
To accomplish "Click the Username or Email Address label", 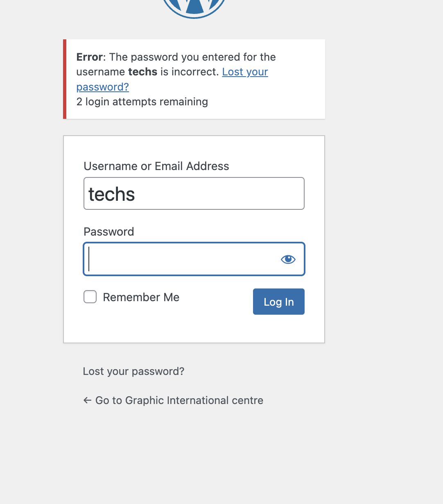I will (156, 166).
